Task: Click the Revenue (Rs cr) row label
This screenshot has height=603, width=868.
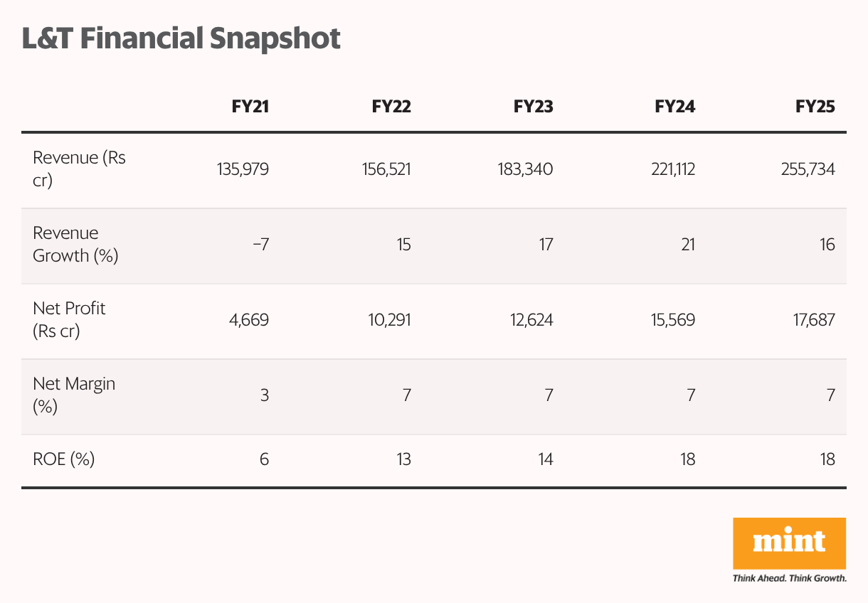Action: click(x=79, y=169)
